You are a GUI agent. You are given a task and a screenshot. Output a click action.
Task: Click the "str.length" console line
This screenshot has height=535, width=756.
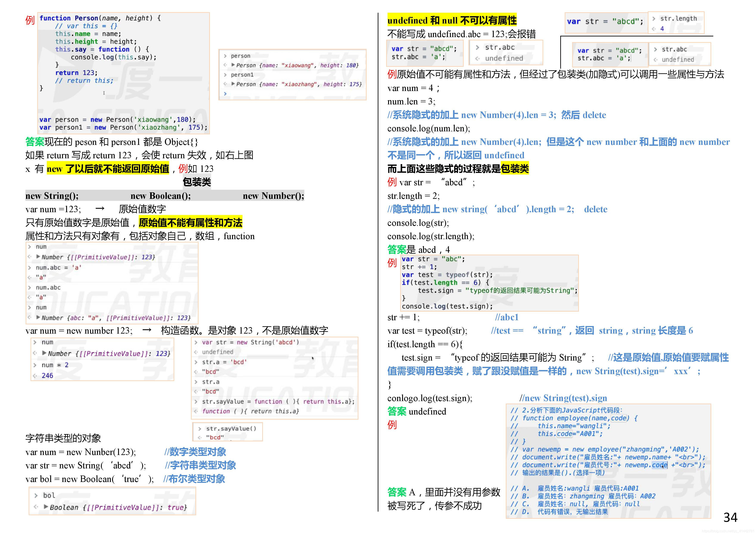(x=679, y=19)
